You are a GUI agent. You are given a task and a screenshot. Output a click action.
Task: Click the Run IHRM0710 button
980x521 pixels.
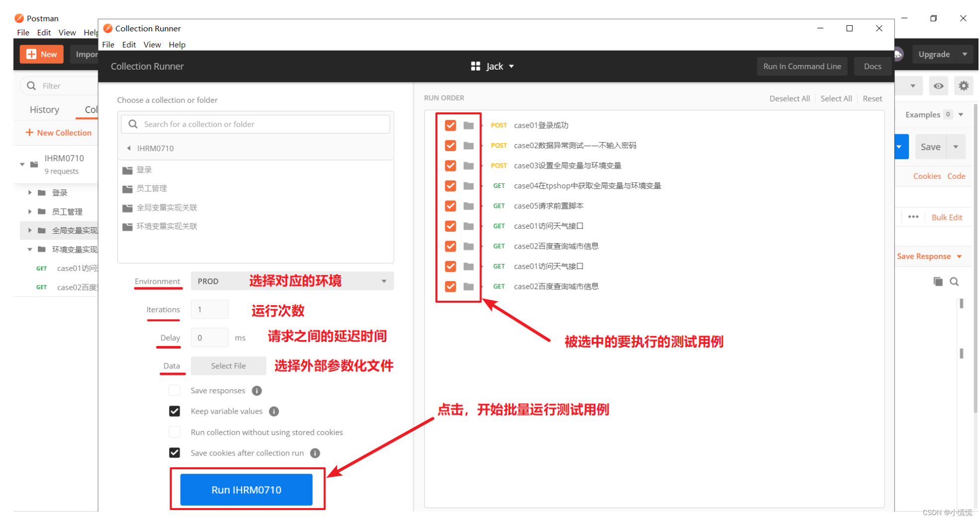click(x=246, y=490)
